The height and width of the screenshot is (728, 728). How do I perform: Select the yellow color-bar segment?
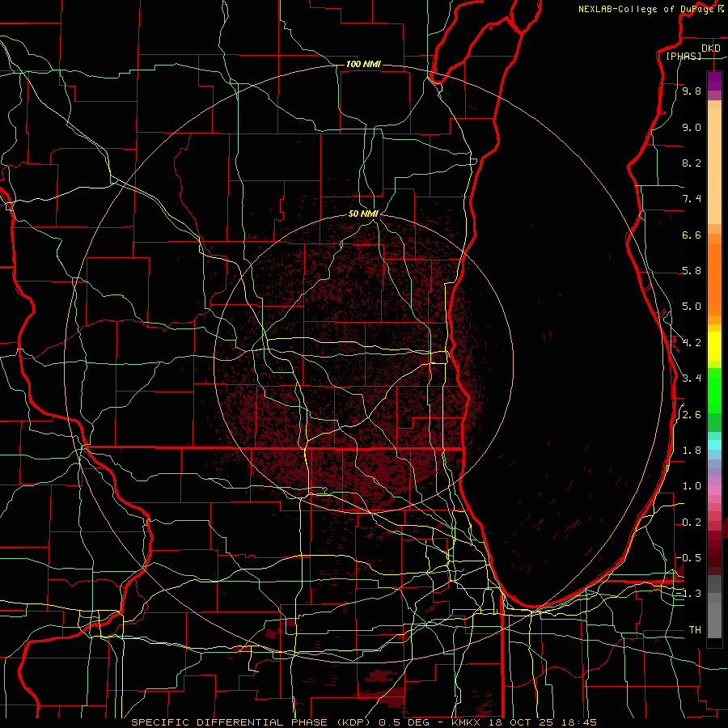coord(714,346)
